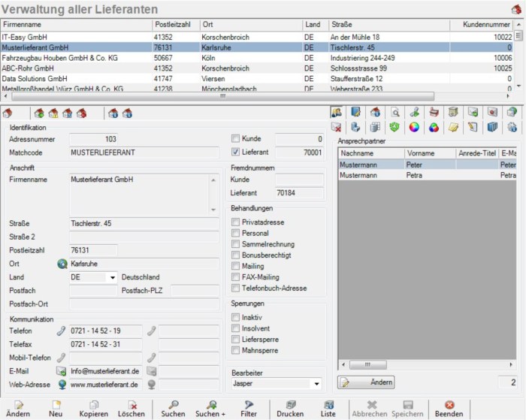Click Beenden to close the window
Viewport: 526px width, 420px height.
[x=449, y=409]
